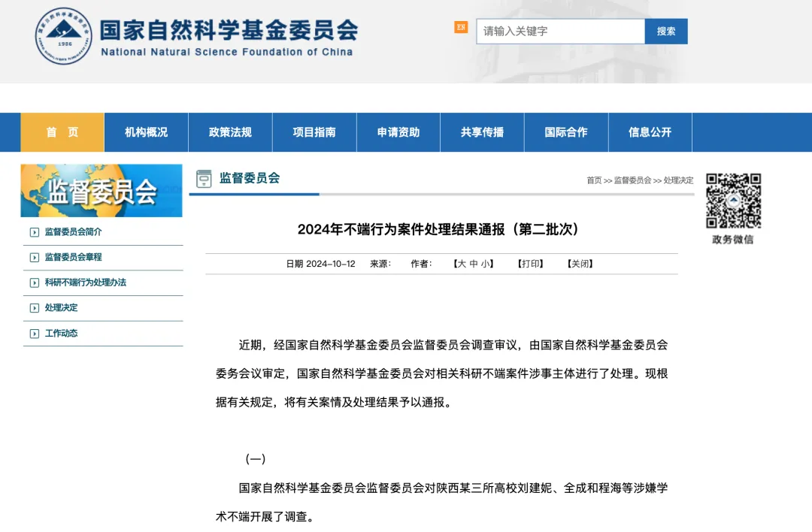Click arrow icon beside 监督委员会章程
The width and height of the screenshot is (812, 532).
(x=34, y=258)
